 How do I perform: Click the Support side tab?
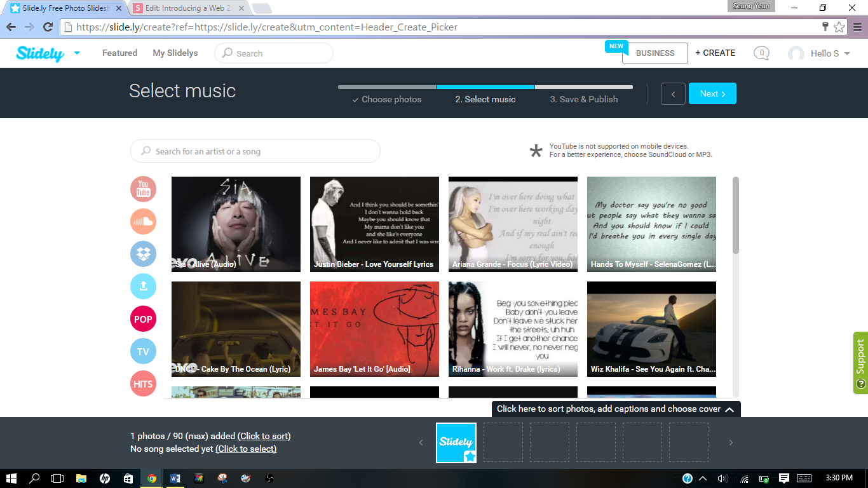click(860, 362)
